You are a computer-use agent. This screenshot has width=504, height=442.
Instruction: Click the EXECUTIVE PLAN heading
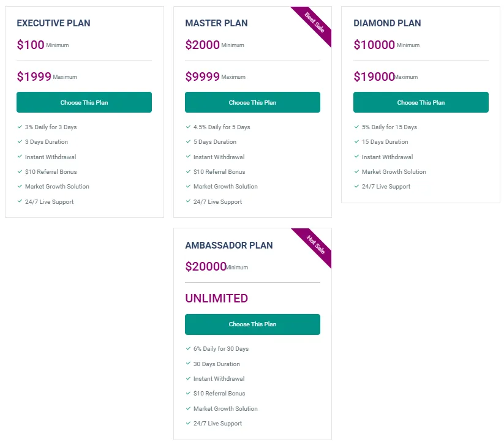coord(53,23)
